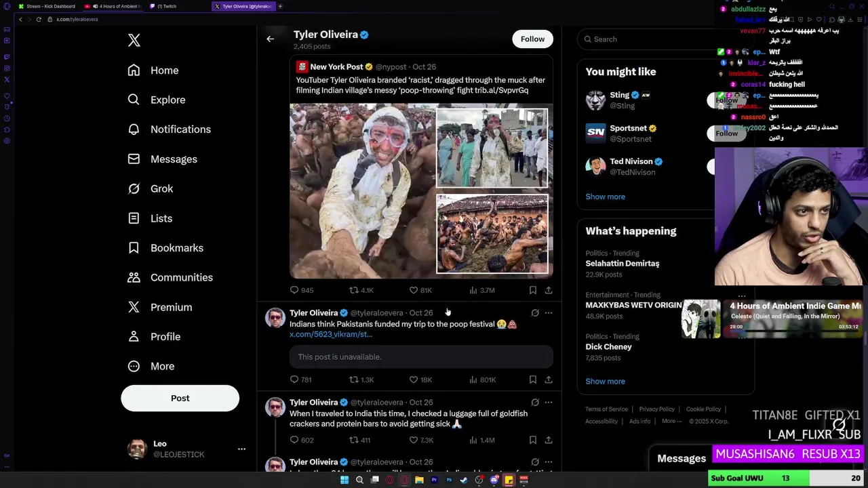
Task: Follow the Sportsnet account
Action: [x=726, y=134]
